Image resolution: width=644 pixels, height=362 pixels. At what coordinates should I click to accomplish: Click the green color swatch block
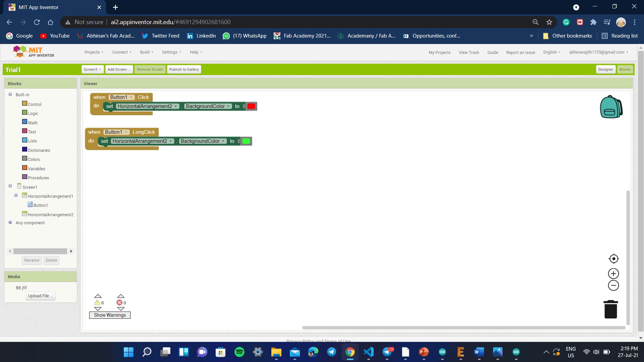[246, 141]
